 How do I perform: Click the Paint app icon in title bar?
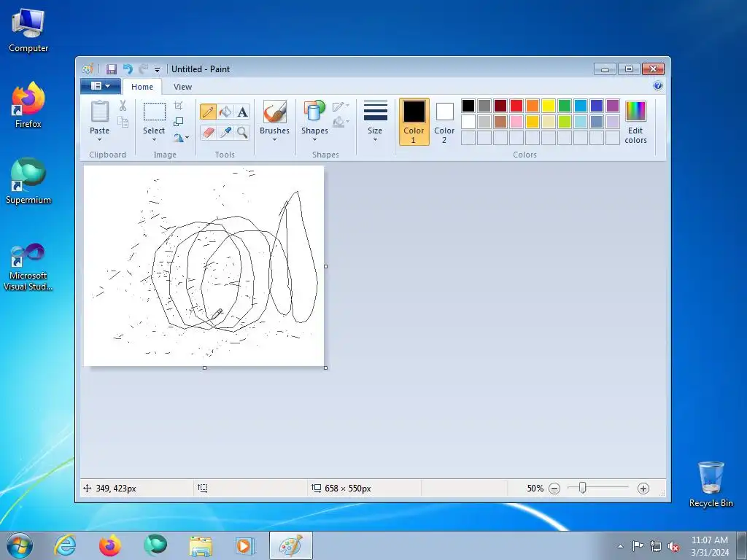coord(88,69)
